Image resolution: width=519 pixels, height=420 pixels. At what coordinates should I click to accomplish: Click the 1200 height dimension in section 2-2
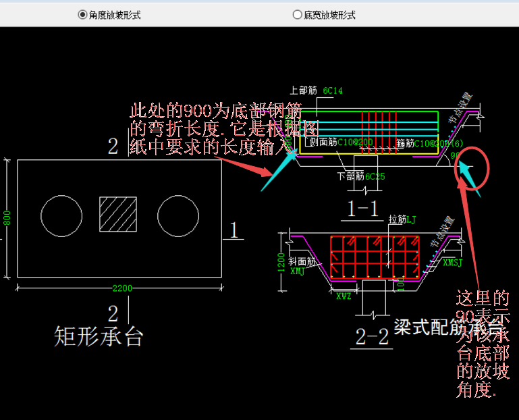pos(281,263)
